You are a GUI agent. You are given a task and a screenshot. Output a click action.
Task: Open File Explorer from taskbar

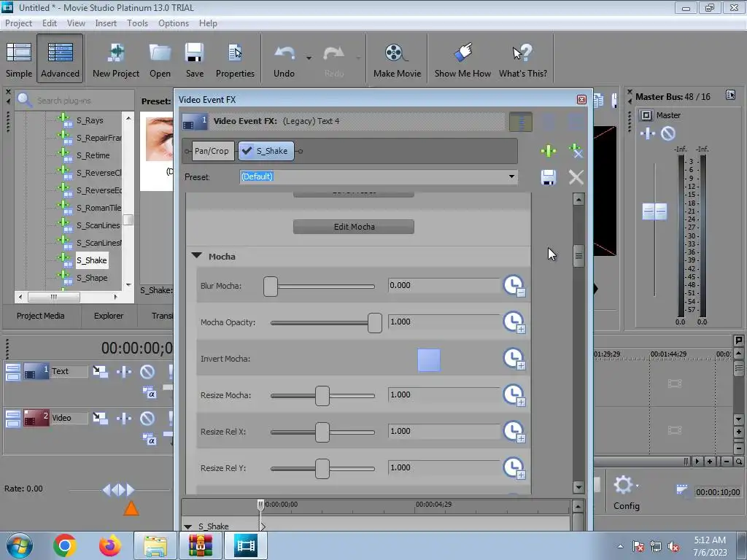(155, 545)
